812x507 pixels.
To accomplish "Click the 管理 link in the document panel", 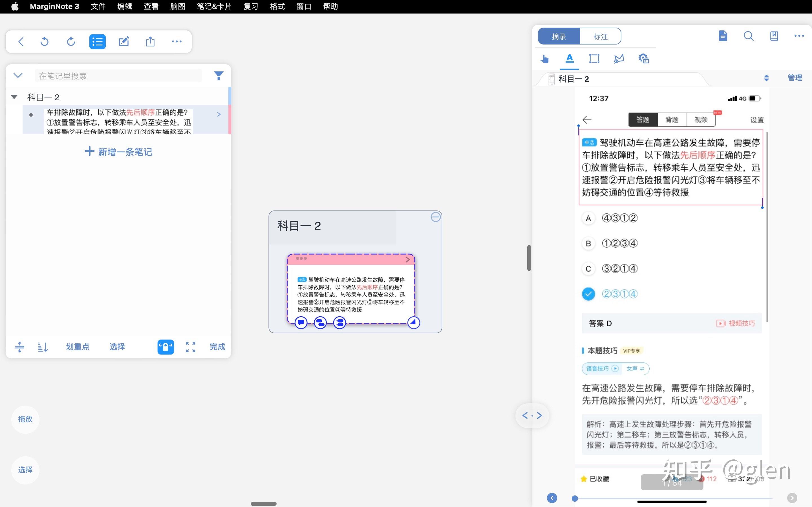I will point(795,77).
